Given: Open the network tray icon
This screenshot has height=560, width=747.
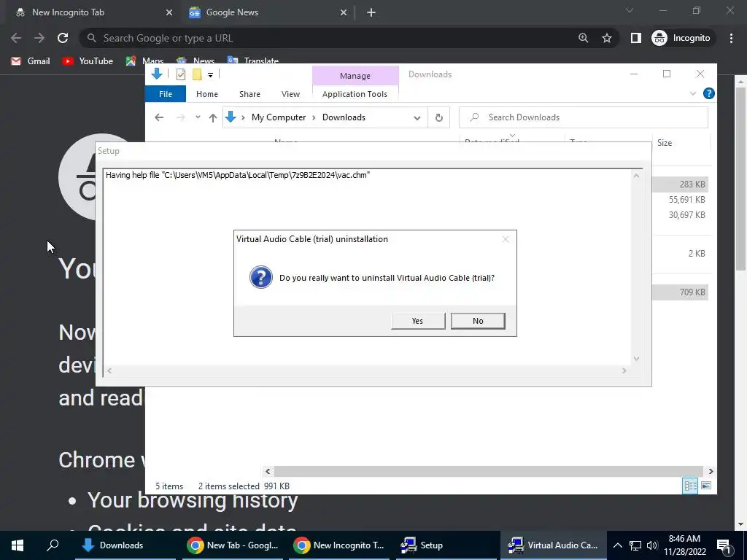Looking at the screenshot, I should click(x=635, y=545).
